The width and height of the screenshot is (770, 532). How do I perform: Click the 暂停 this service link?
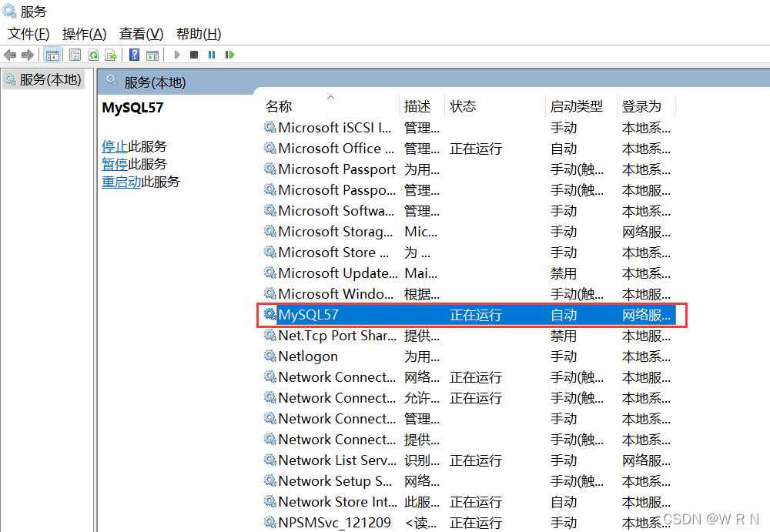[115, 163]
